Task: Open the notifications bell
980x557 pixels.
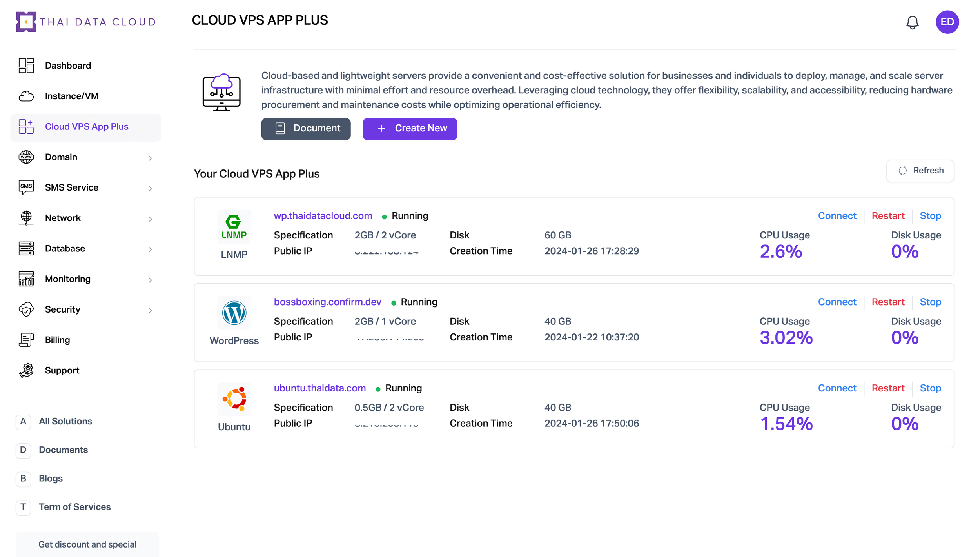Action: click(x=912, y=22)
